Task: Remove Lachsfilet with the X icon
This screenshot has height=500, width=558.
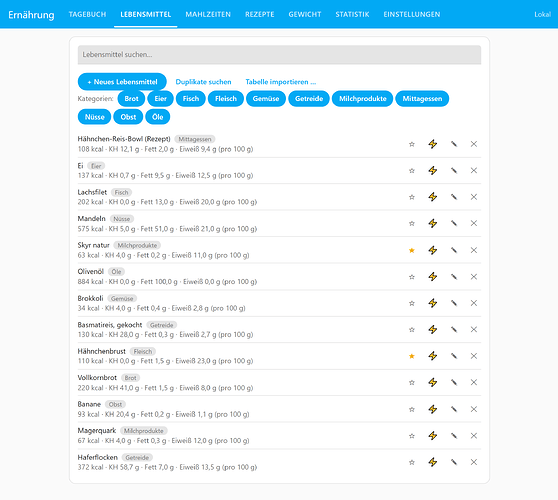Action: point(474,197)
